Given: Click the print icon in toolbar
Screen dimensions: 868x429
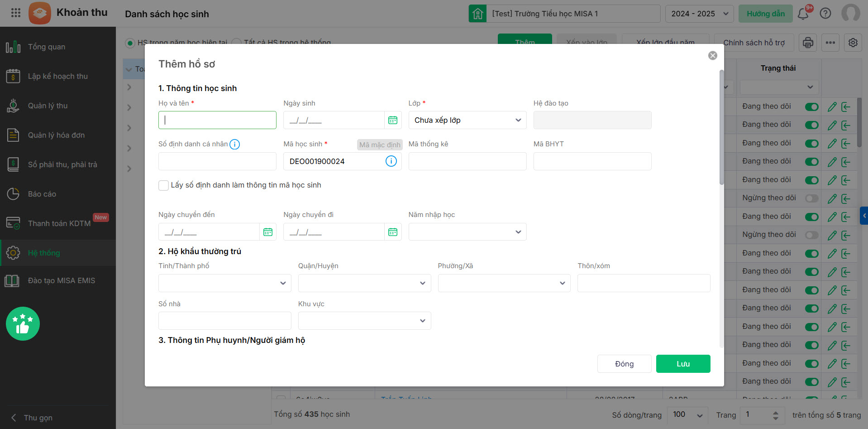Looking at the screenshot, I should pyautogui.click(x=808, y=43).
